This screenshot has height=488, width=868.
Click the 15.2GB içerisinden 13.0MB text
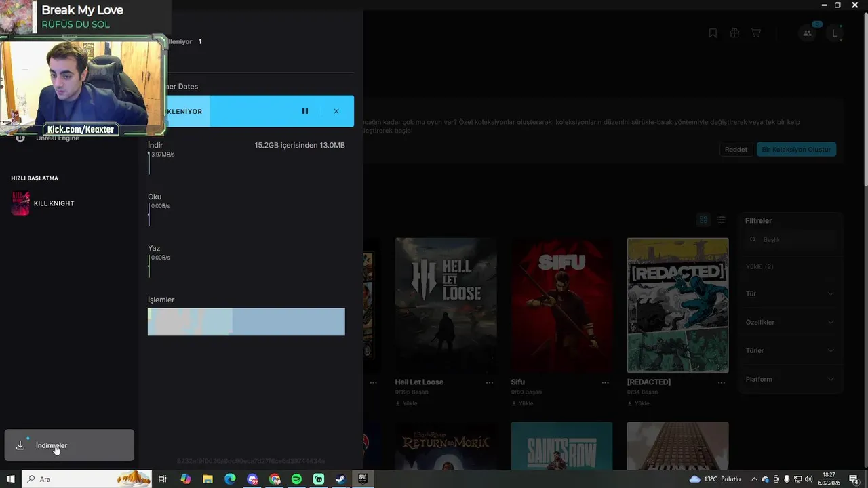click(300, 145)
